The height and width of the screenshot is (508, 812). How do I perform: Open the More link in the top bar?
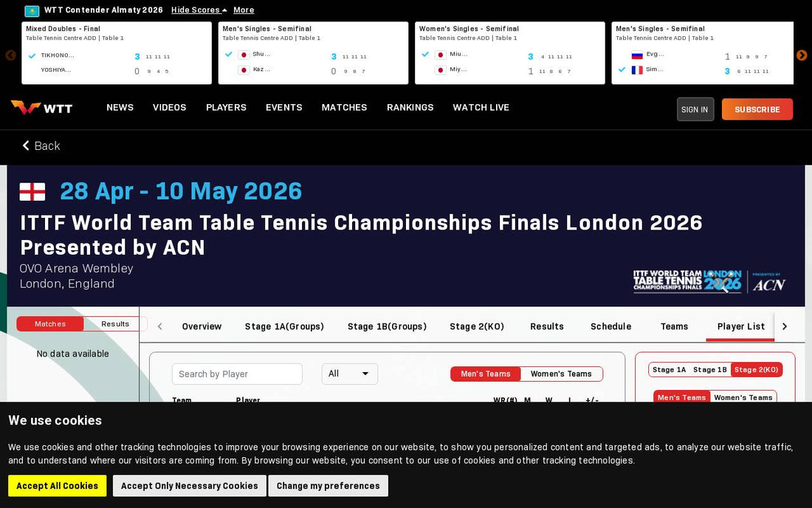pos(244,10)
